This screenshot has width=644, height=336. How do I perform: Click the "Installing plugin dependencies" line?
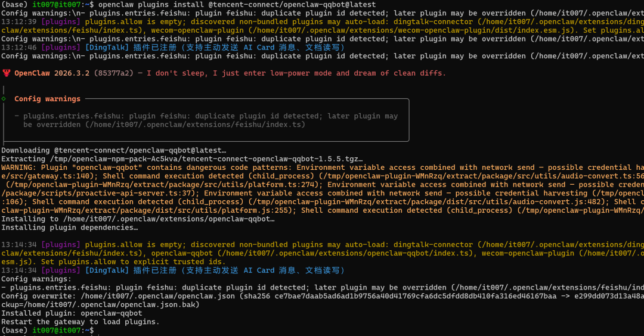click(x=69, y=228)
